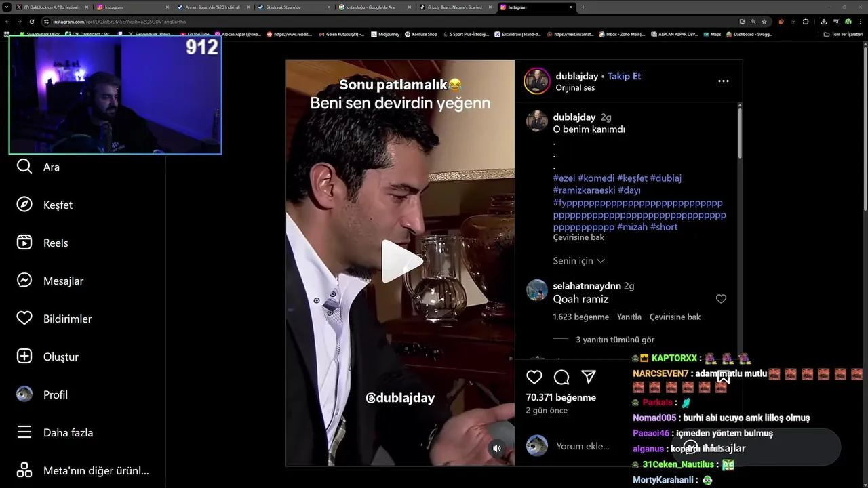
Task: Open Daha fazla menu
Action: pyautogui.click(x=54, y=432)
